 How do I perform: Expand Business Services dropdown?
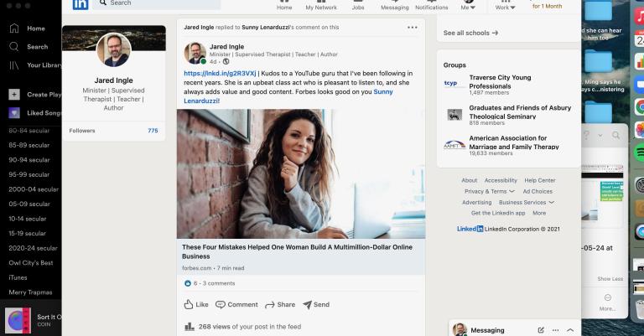(x=527, y=202)
